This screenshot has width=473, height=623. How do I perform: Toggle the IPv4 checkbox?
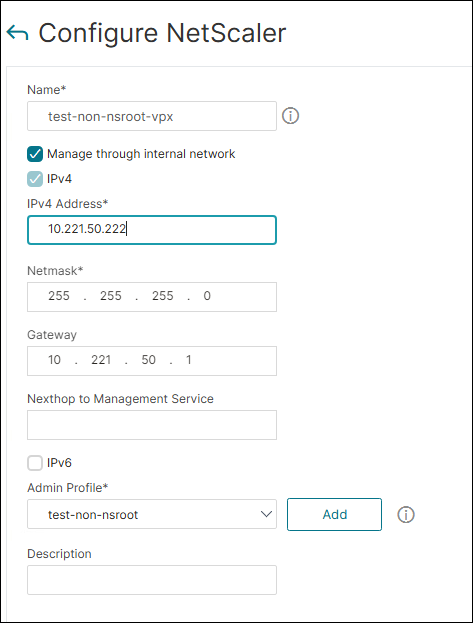point(35,179)
